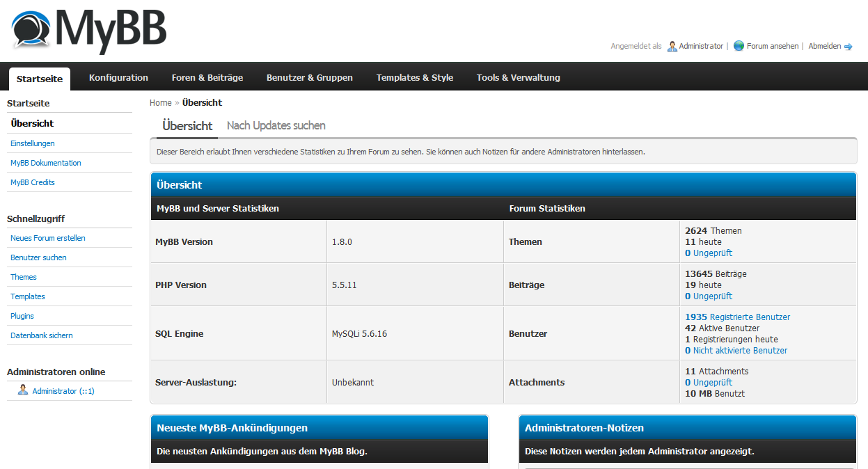The width and height of the screenshot is (868, 469).
Task: Click the SQL Engine row label
Action: tap(180, 334)
